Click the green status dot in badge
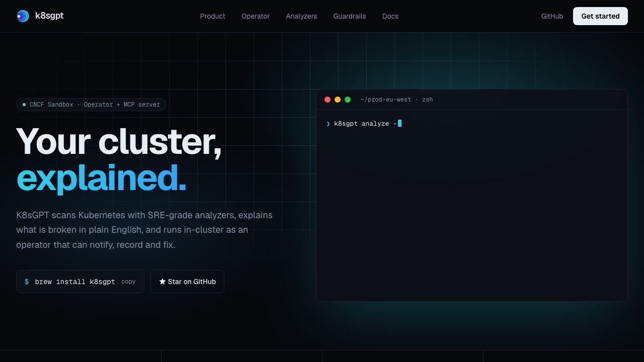The height and width of the screenshot is (362, 644). pyautogui.click(x=24, y=105)
